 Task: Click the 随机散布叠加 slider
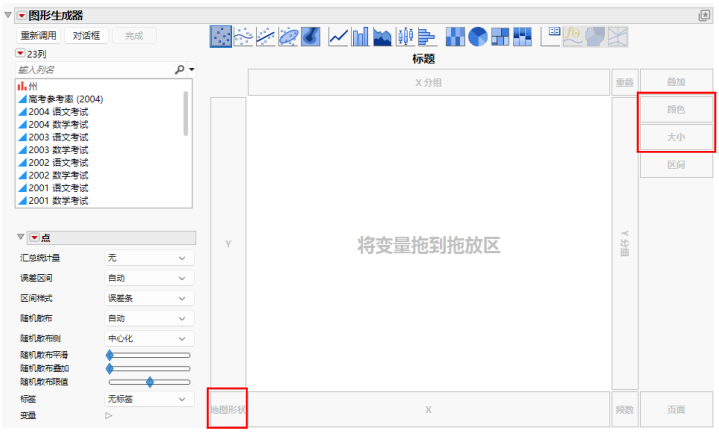coord(149,369)
